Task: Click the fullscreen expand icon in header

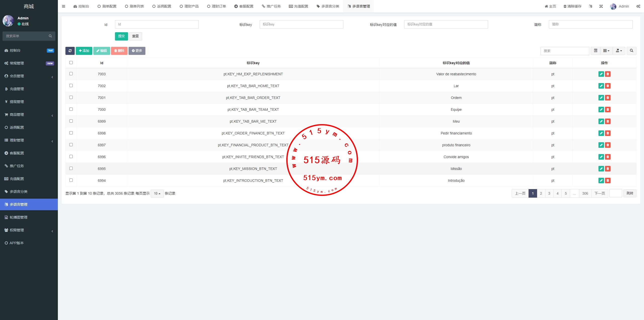Action: pos(601,6)
